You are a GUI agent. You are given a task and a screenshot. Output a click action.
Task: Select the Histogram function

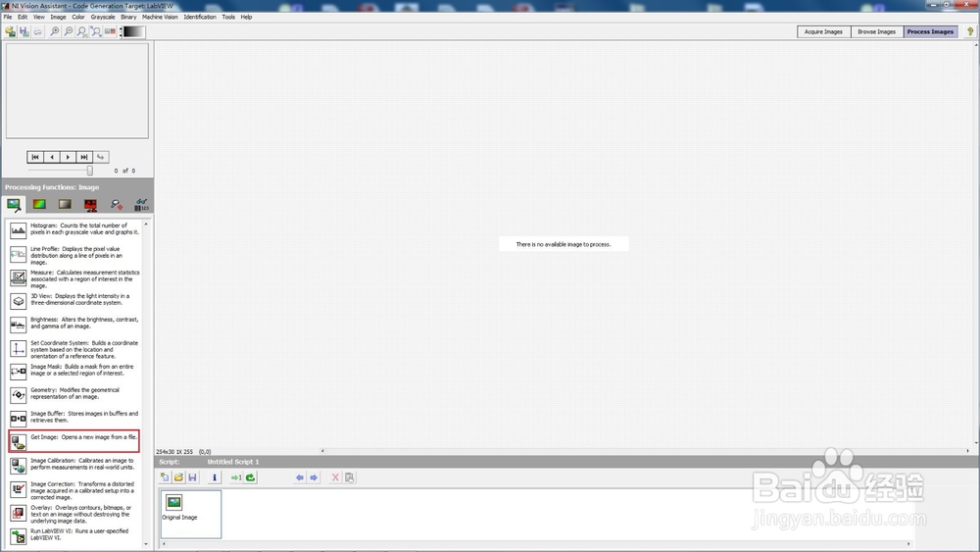pyautogui.click(x=74, y=229)
